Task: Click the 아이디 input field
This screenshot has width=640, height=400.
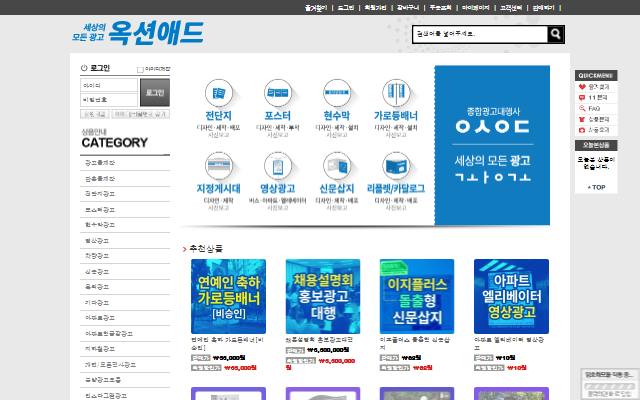Action: point(109,86)
